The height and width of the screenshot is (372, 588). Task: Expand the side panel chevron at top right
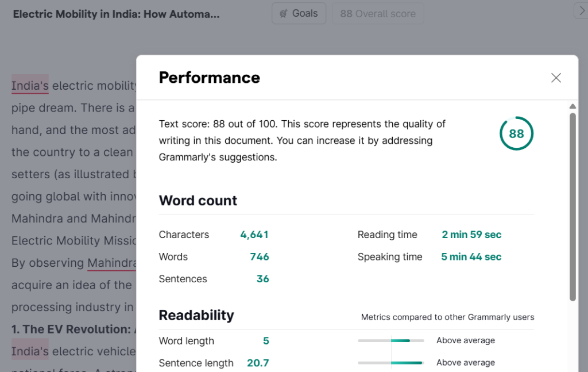click(x=580, y=10)
